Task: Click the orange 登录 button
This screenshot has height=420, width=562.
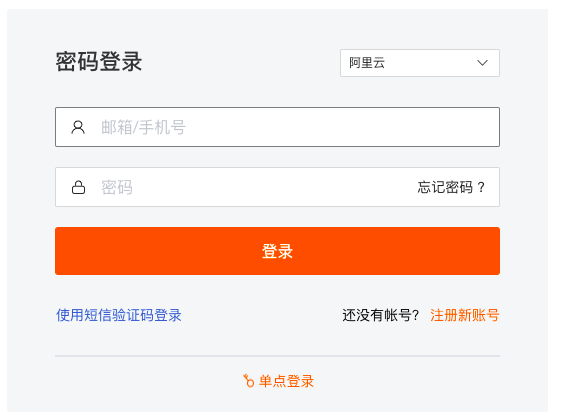Action: click(277, 251)
